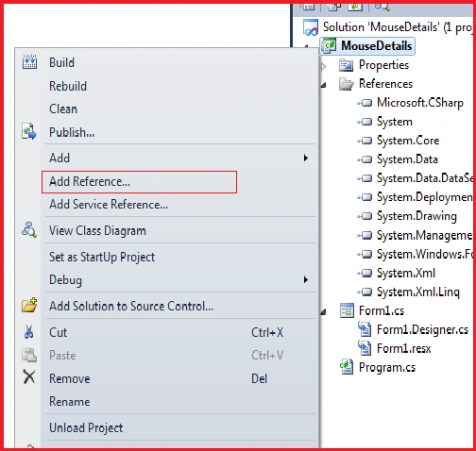Image resolution: width=476 pixels, height=451 pixels.
Task: Collapse the References folder node
Action: [323, 85]
